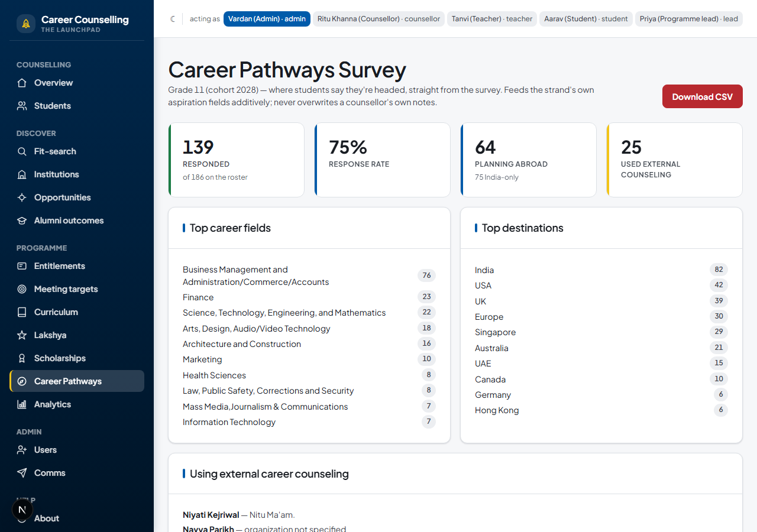Click the Fit-search magnifier icon
Image resolution: width=757 pixels, height=532 pixels.
[x=22, y=151]
